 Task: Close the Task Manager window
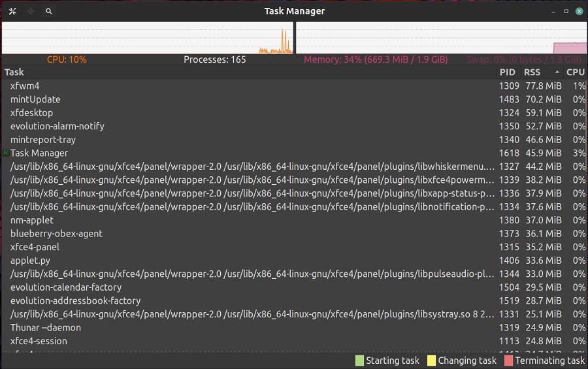pyautogui.click(x=579, y=11)
